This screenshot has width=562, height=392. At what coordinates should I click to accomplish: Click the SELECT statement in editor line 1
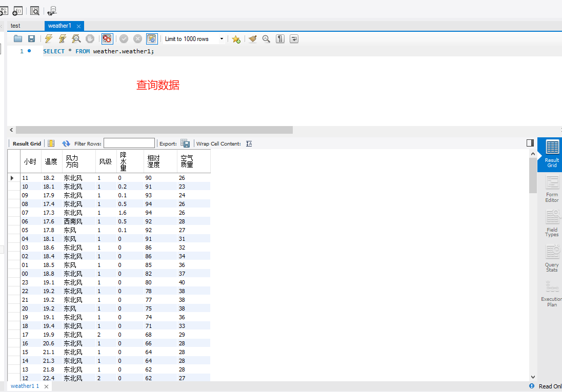pos(98,51)
